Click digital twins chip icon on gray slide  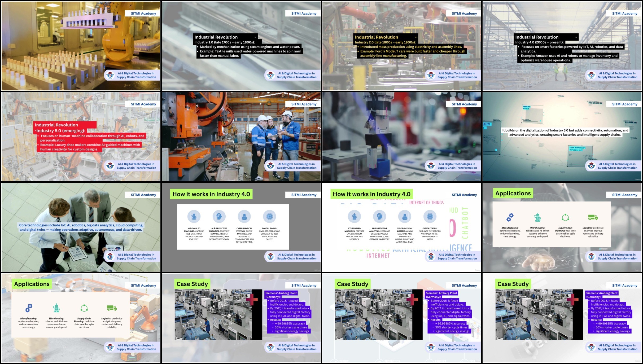click(269, 217)
